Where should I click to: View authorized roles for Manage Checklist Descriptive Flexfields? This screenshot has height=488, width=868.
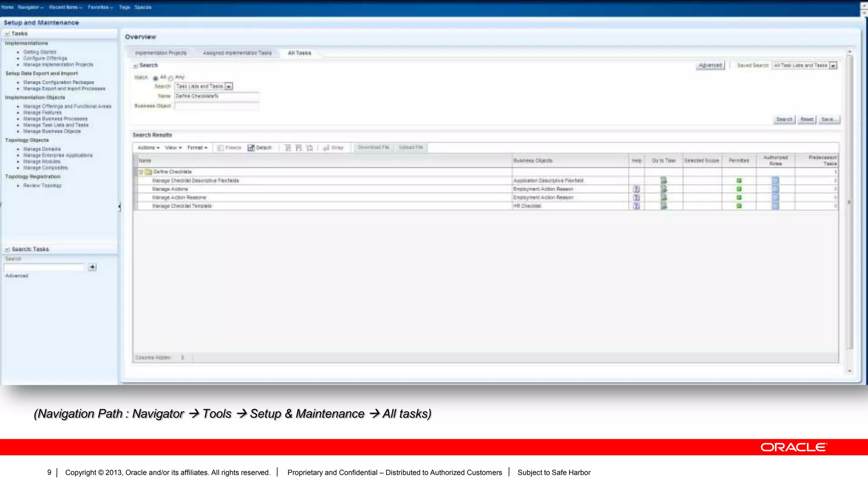point(775,180)
